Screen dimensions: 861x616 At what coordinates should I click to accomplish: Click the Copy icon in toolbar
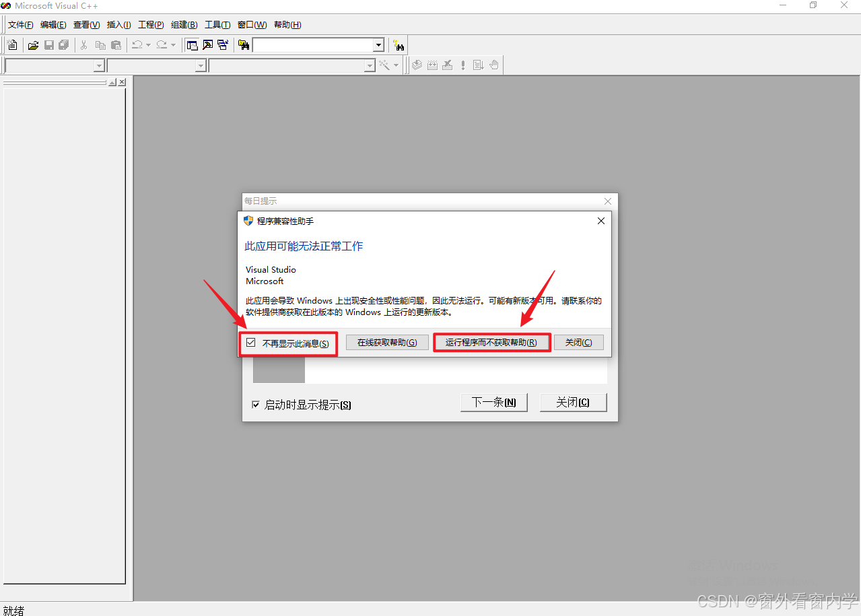[100, 45]
